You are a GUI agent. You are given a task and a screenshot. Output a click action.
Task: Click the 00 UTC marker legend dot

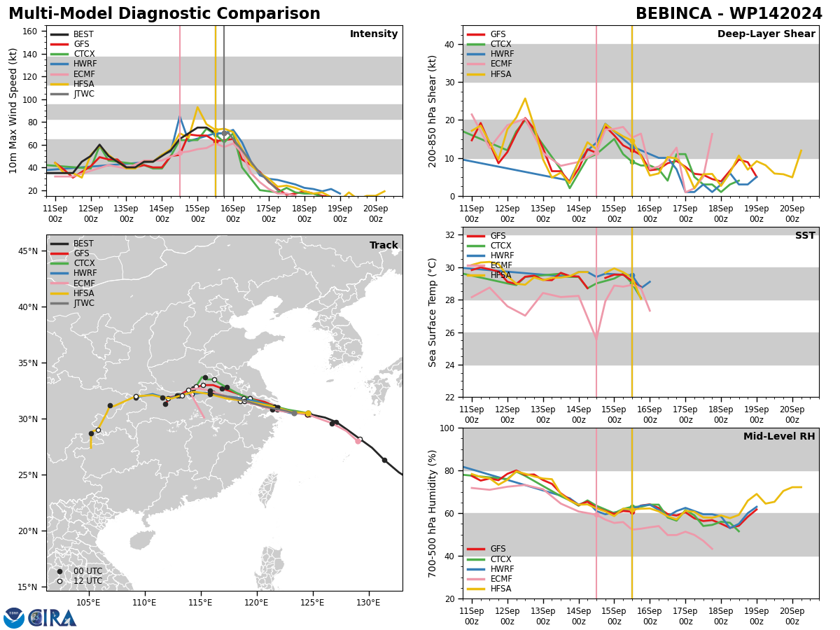point(60,571)
